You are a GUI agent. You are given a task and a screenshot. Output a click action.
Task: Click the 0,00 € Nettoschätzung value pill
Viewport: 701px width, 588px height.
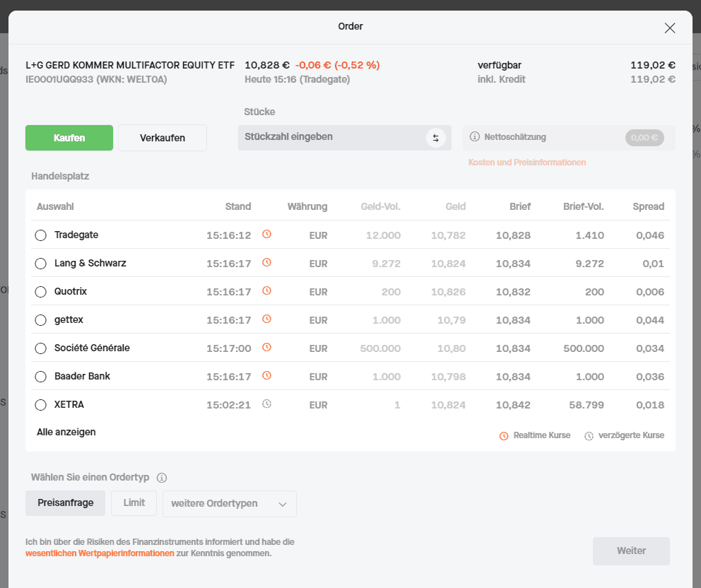pos(644,138)
